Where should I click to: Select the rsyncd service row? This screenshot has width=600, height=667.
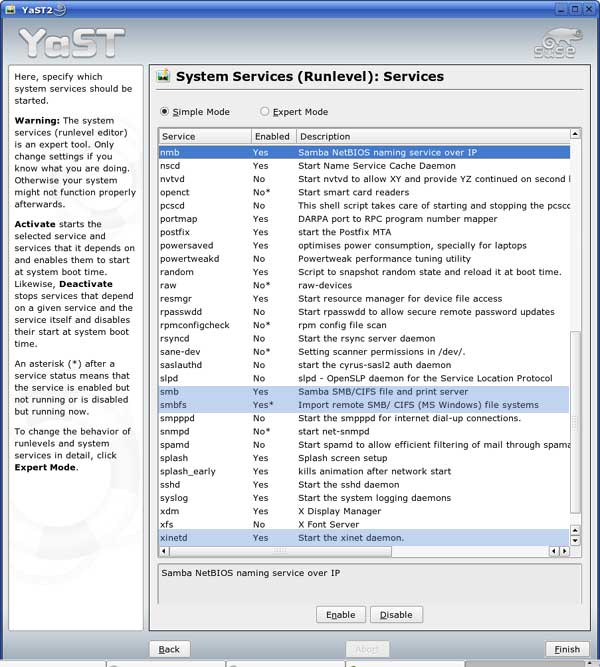point(364,338)
